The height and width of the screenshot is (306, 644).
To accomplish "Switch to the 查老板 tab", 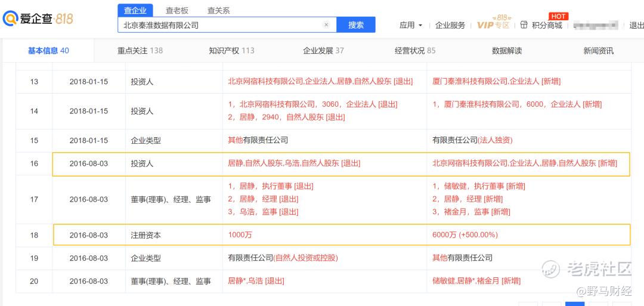I will coord(177,11).
